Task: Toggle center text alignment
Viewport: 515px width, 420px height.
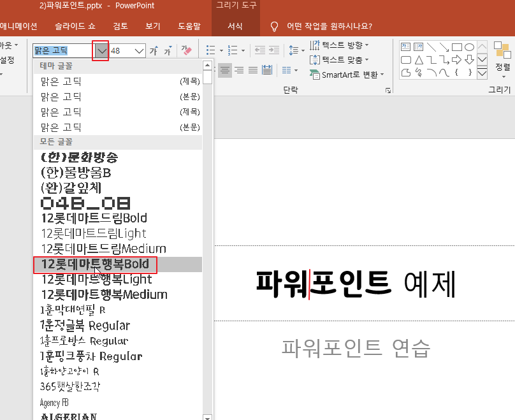Action: click(x=225, y=70)
